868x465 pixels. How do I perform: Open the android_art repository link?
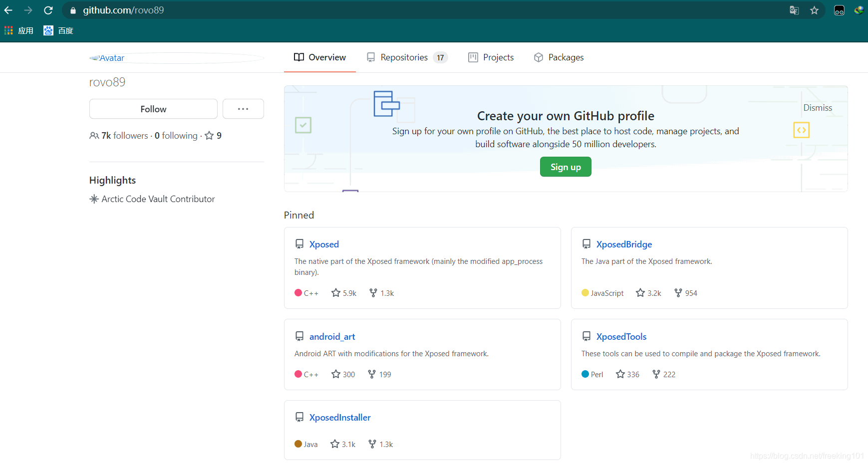(332, 336)
